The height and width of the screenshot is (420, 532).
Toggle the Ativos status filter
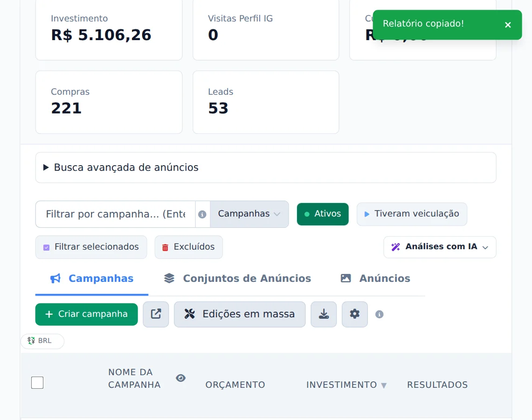pyautogui.click(x=323, y=214)
